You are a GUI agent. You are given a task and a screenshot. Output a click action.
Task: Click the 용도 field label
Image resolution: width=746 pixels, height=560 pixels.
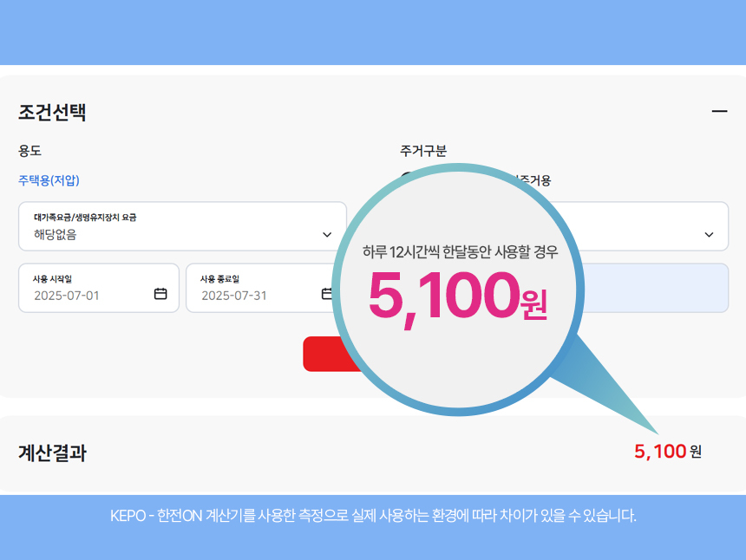point(29,151)
